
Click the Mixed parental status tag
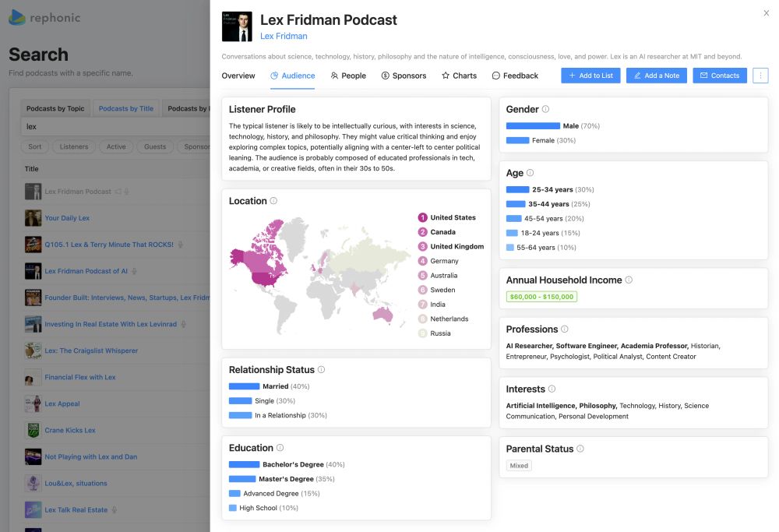[x=519, y=466]
